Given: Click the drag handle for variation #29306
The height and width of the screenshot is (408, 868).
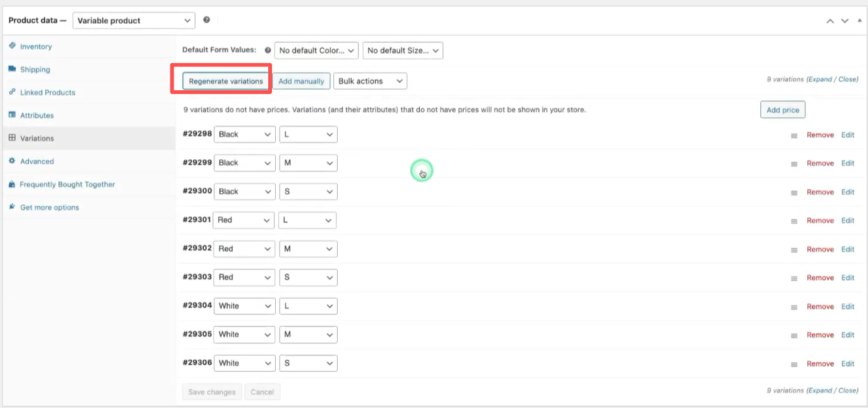Looking at the screenshot, I should click(x=793, y=364).
